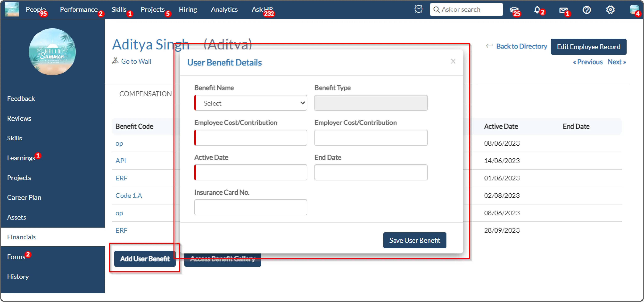Image resolution: width=644 pixels, height=302 pixels.
Task: Open Career Plan in the sidebar
Action: point(24,197)
